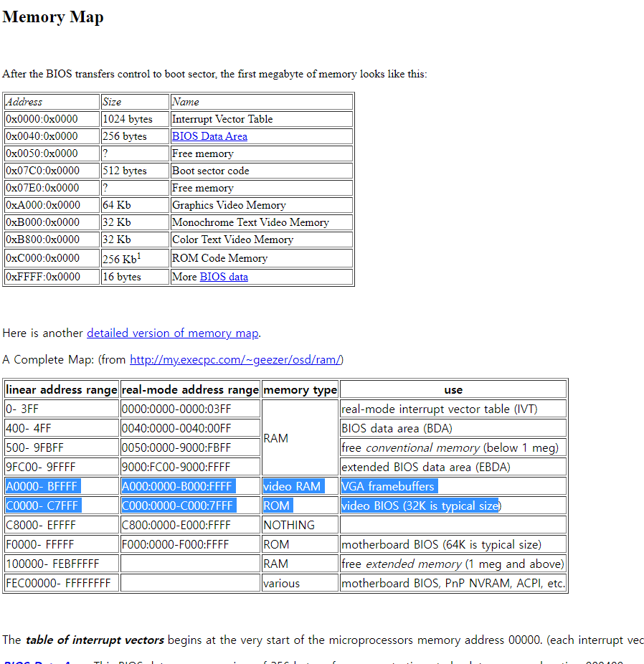The height and width of the screenshot is (664, 644).
Task: Select 'free conventional memory' use cell
Action: pos(453,447)
